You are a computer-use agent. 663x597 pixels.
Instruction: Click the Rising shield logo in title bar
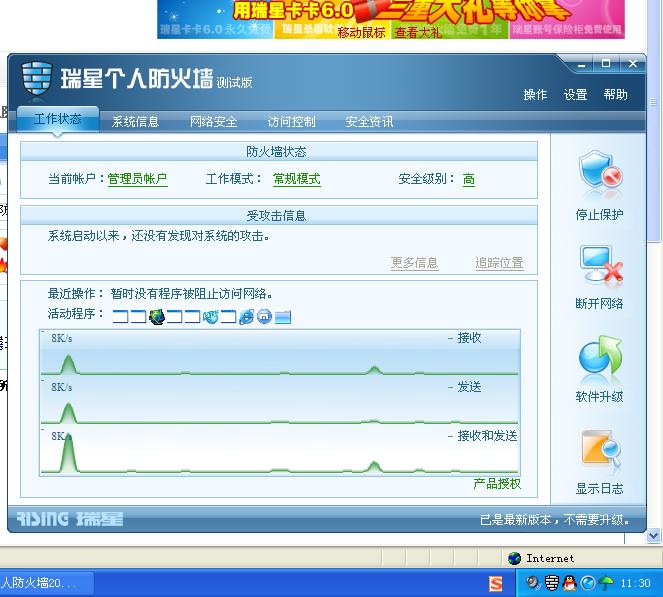[x=37, y=79]
